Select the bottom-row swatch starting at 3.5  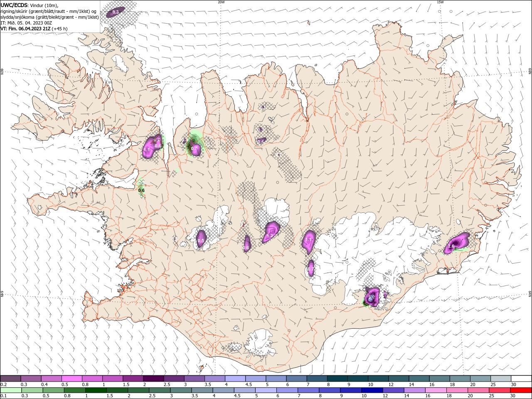click(202, 390)
